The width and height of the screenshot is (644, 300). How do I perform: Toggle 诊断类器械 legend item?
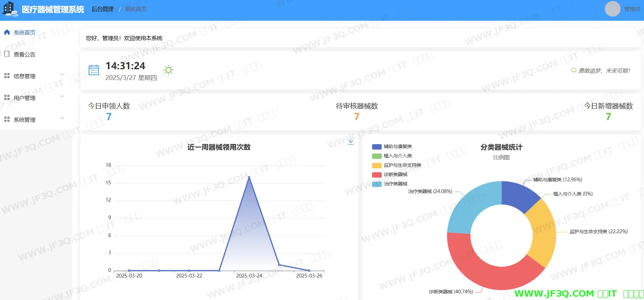tap(390, 175)
